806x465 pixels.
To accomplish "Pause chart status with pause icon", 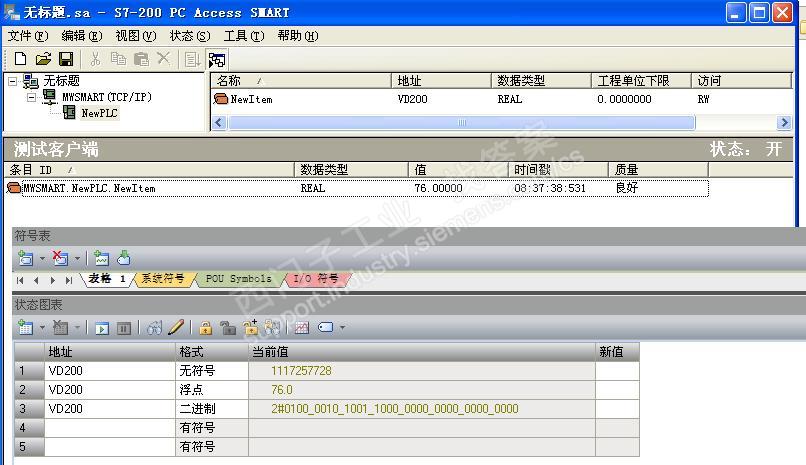I will 124,328.
